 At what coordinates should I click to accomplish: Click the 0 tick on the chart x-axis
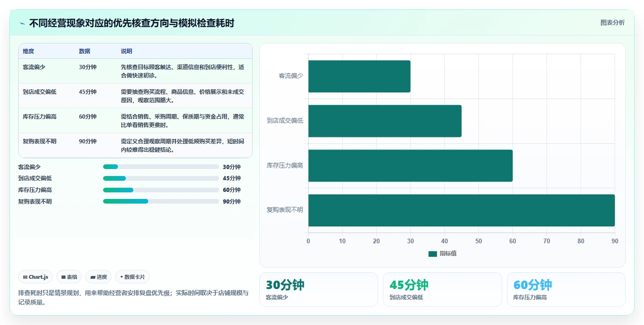308,241
